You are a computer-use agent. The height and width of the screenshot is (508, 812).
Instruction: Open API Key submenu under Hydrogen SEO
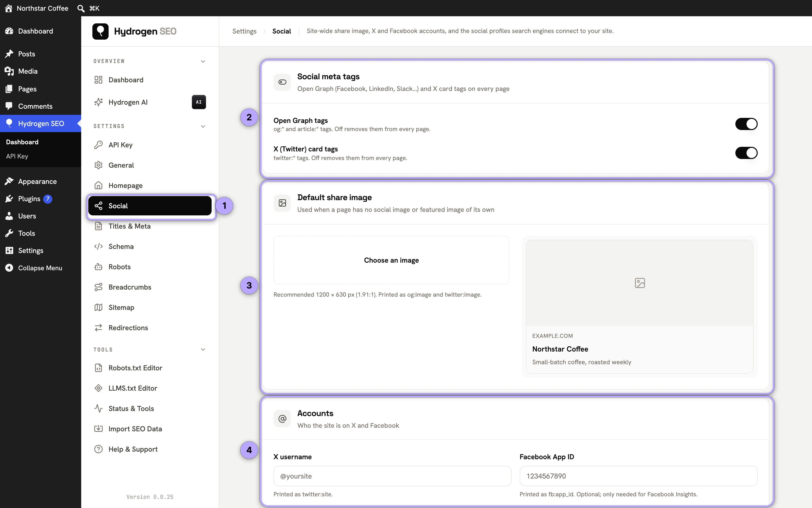(x=17, y=156)
